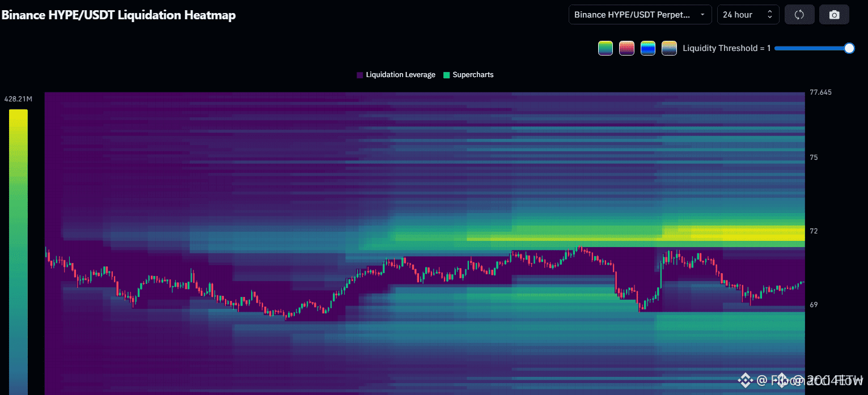Click the 428.21M color scale maximum label
Screen dimensions: 868x395
[18, 99]
